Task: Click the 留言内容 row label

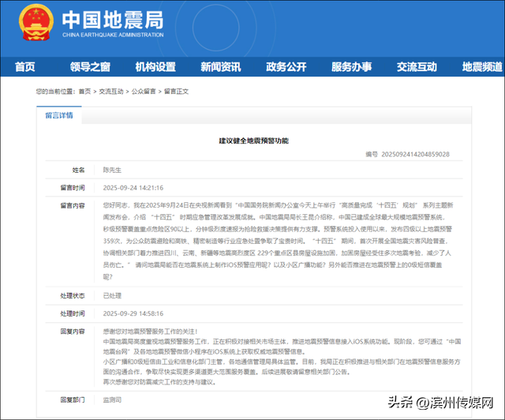Action: point(73,205)
